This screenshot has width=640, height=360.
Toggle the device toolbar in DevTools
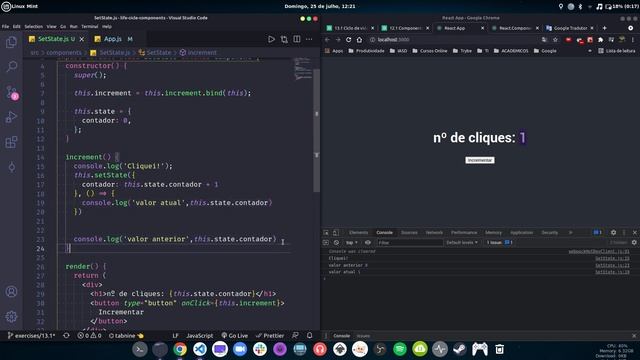pos(336,232)
